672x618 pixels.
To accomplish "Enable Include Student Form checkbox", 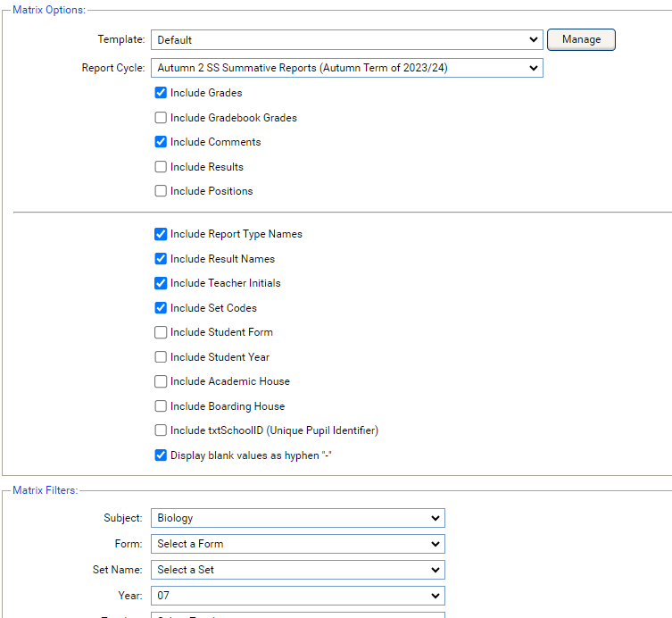I will coord(161,332).
